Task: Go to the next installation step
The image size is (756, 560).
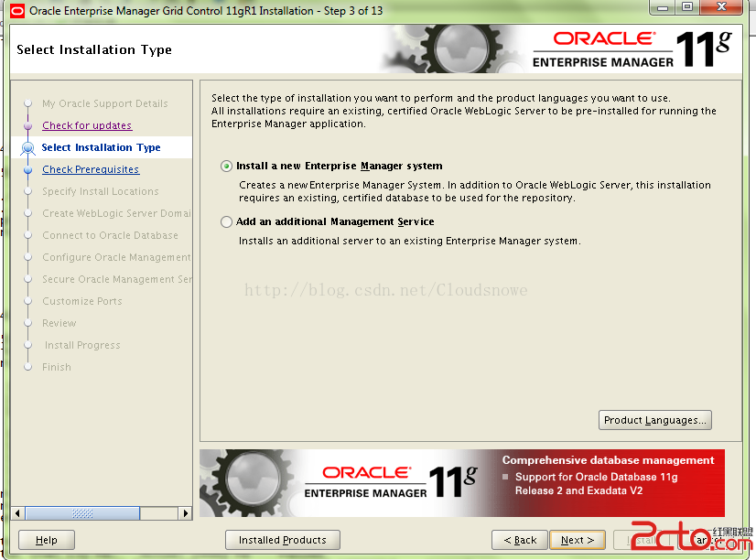Action: [577, 540]
